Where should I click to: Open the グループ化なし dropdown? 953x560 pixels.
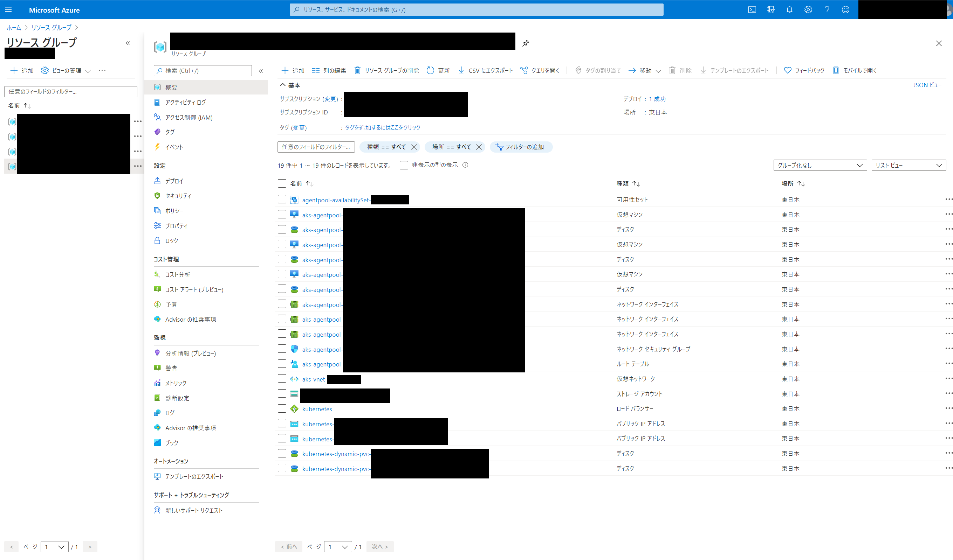820,165
